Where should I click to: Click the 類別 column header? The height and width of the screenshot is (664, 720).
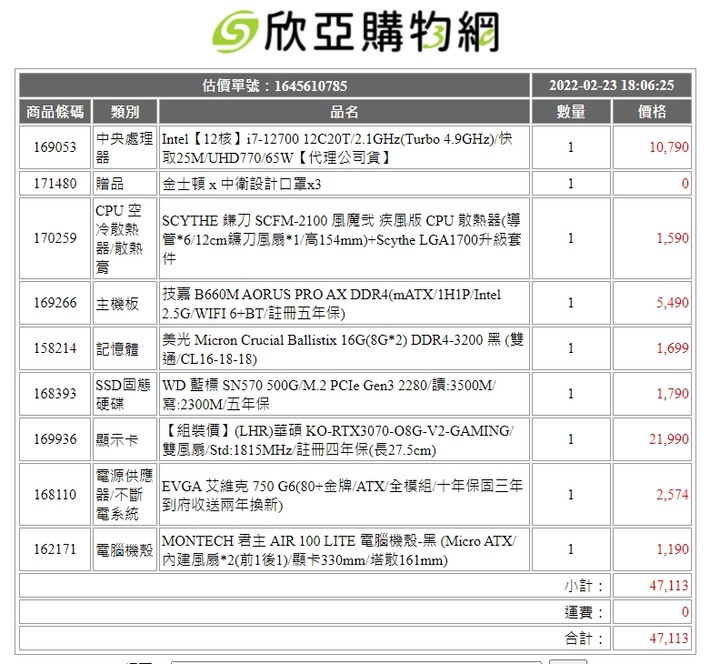pyautogui.click(x=125, y=112)
